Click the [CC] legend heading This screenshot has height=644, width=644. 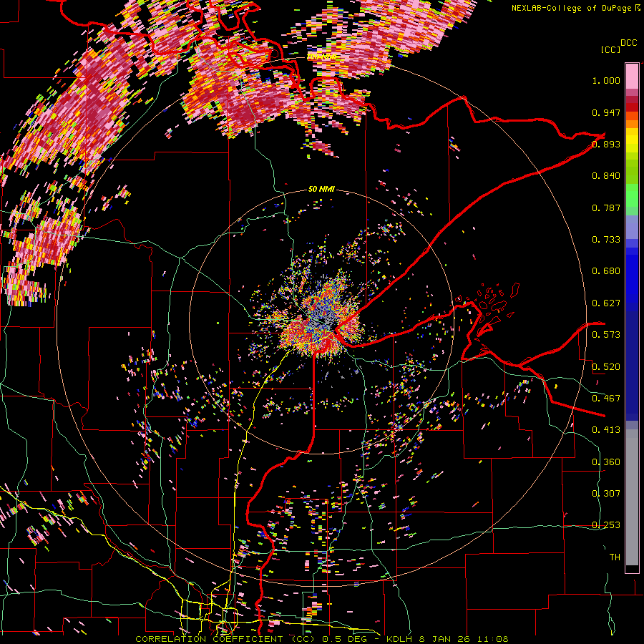click(610, 49)
